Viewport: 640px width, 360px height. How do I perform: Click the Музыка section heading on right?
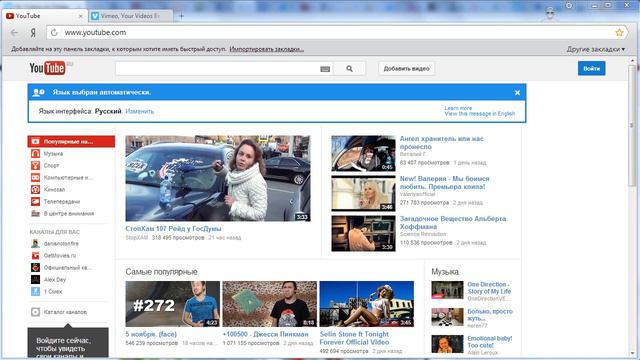pos(445,272)
